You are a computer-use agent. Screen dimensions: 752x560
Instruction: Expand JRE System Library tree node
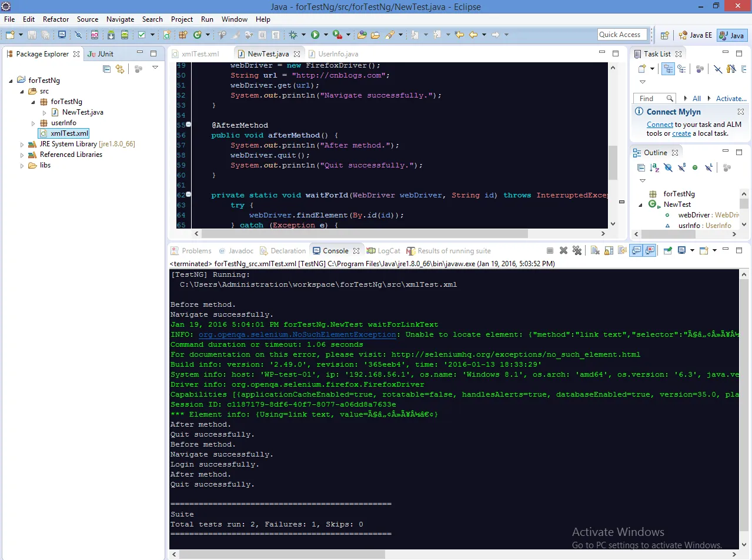point(22,144)
